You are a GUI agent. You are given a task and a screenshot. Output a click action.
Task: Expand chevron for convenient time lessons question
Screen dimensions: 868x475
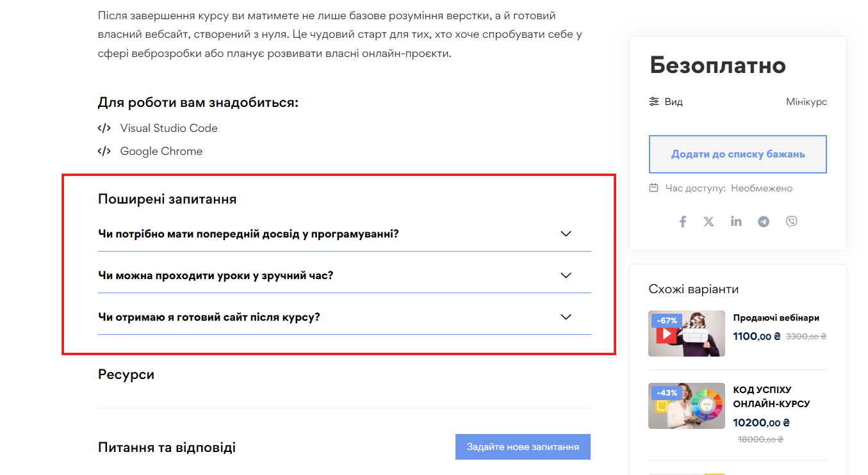point(566,275)
